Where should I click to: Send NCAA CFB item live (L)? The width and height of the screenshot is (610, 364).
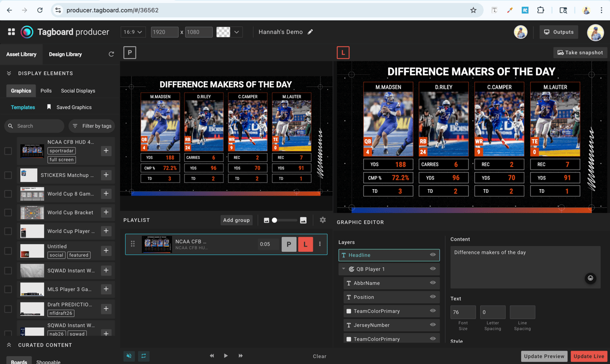click(306, 244)
